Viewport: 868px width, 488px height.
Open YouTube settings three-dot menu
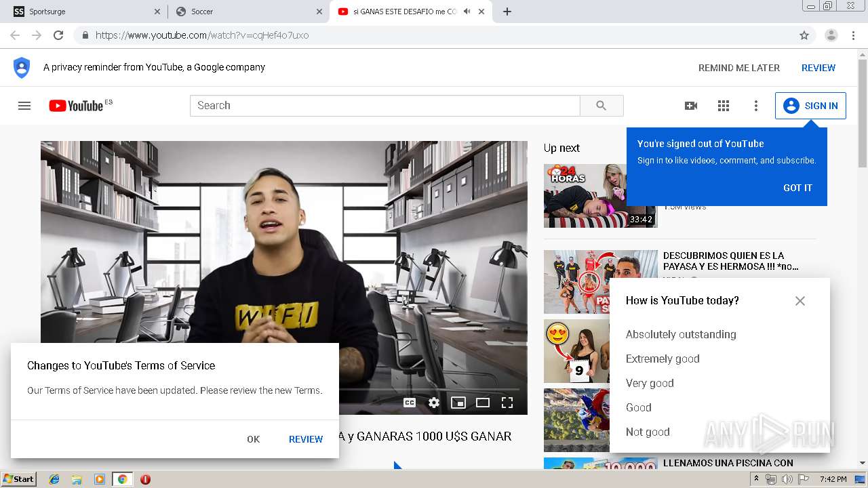(756, 106)
